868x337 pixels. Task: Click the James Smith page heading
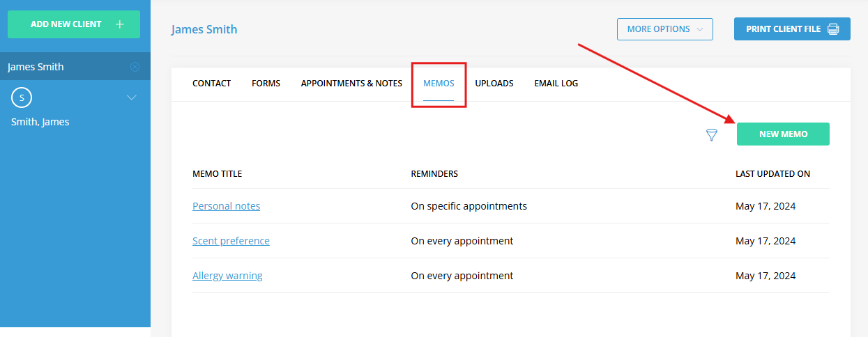(204, 29)
